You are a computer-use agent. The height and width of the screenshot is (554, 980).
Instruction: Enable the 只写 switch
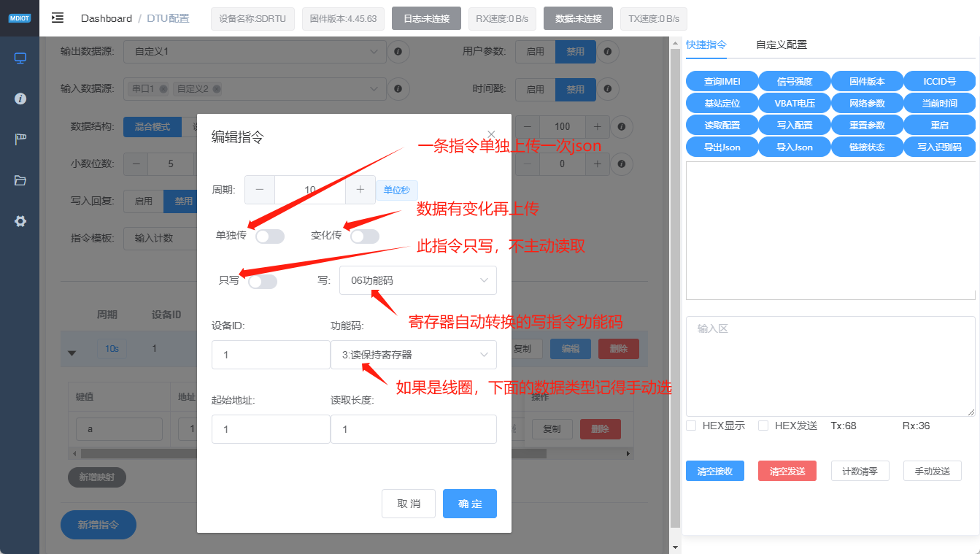click(x=262, y=280)
